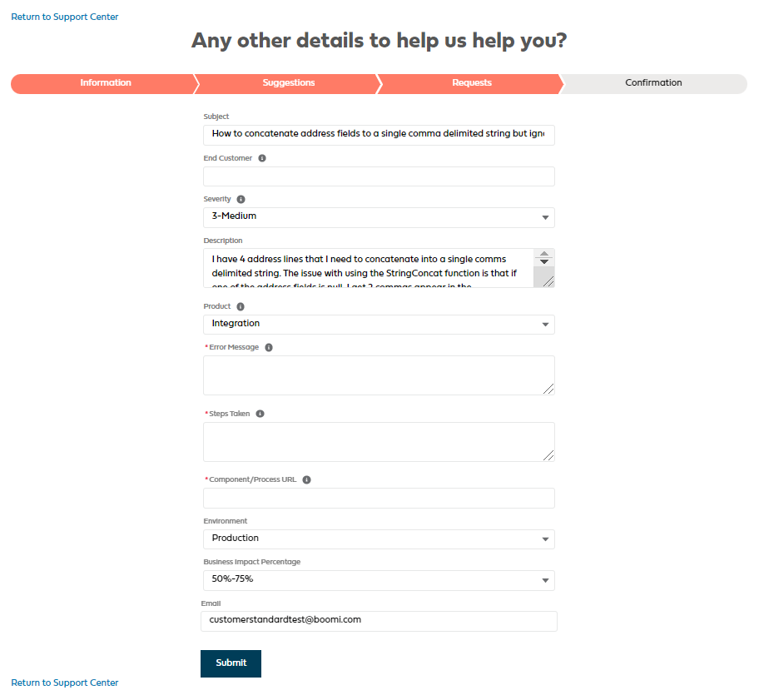
Task: Click the bottom Return to Support Center link
Action: [65, 683]
